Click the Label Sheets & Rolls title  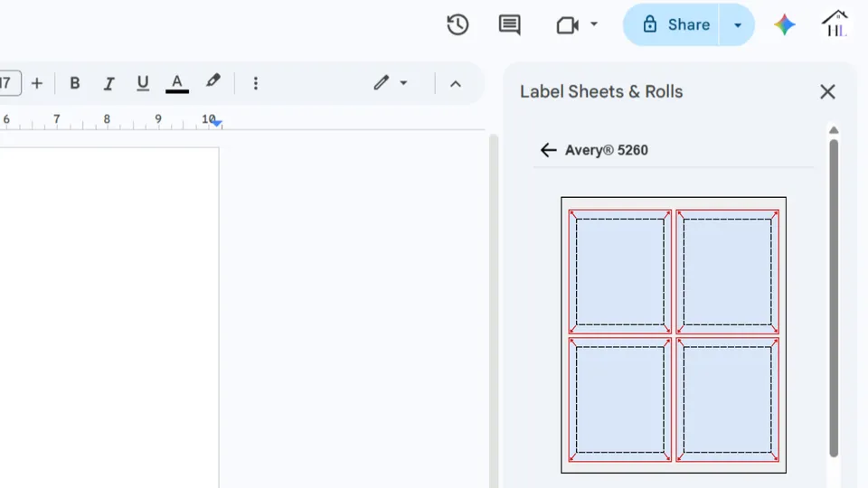click(601, 91)
